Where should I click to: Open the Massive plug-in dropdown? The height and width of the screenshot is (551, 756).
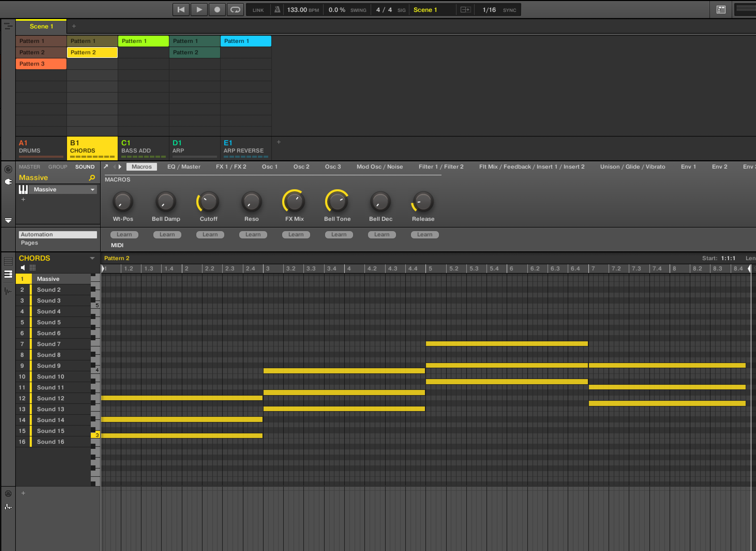(x=92, y=190)
